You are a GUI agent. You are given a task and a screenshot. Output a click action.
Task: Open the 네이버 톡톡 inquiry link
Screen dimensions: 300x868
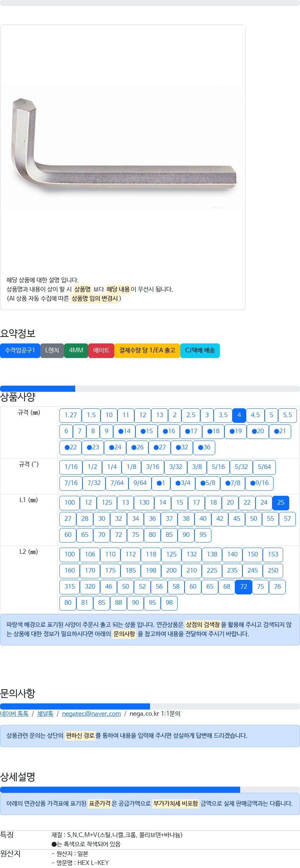(x=14, y=714)
